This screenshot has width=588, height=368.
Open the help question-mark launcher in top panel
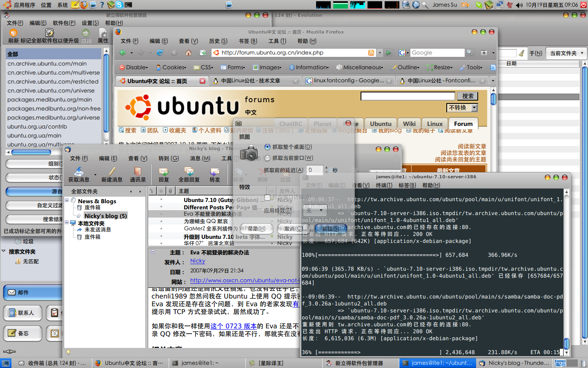(102, 5)
